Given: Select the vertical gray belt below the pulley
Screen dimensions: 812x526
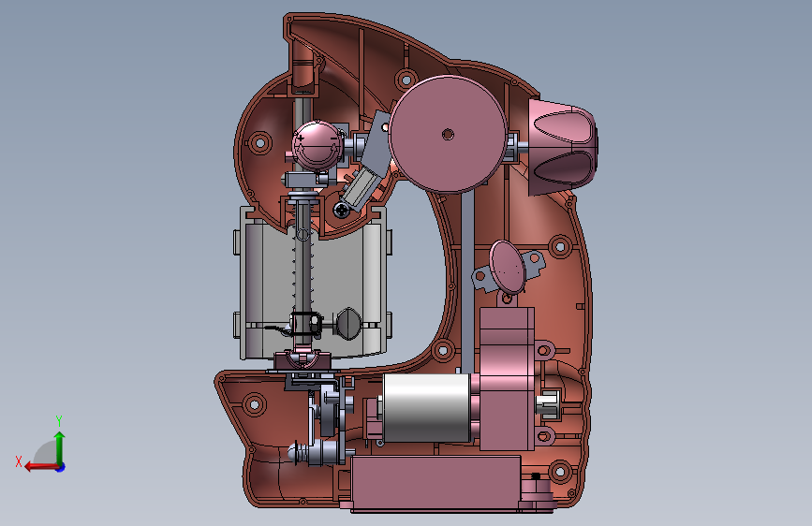Looking at the screenshot, I should [467, 282].
